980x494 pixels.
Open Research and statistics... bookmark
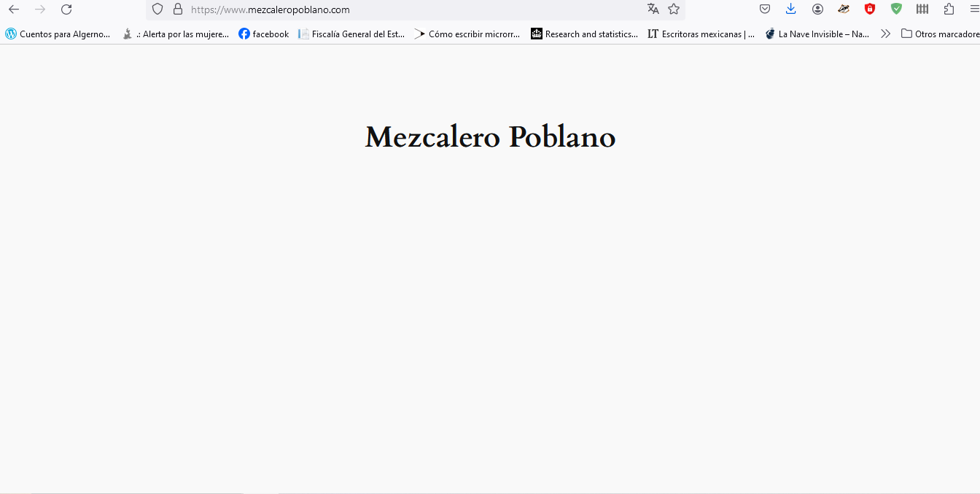pyautogui.click(x=585, y=34)
